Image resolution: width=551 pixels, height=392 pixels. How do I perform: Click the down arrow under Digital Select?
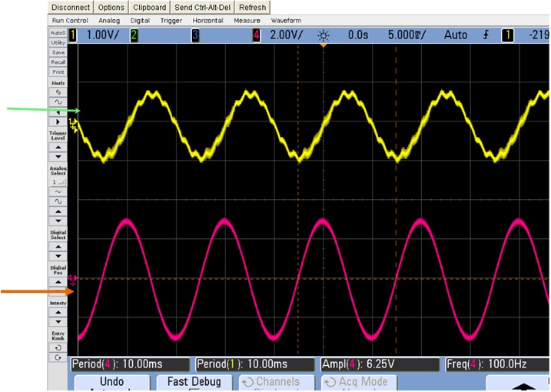pos(58,256)
